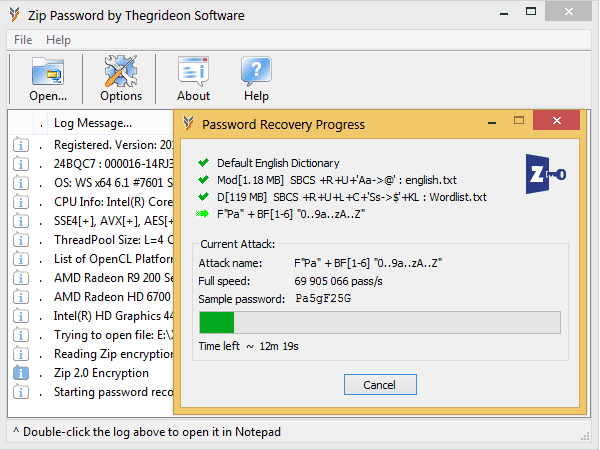Click info icon of CPU Info row
This screenshot has height=450, width=600.
pos(21,202)
